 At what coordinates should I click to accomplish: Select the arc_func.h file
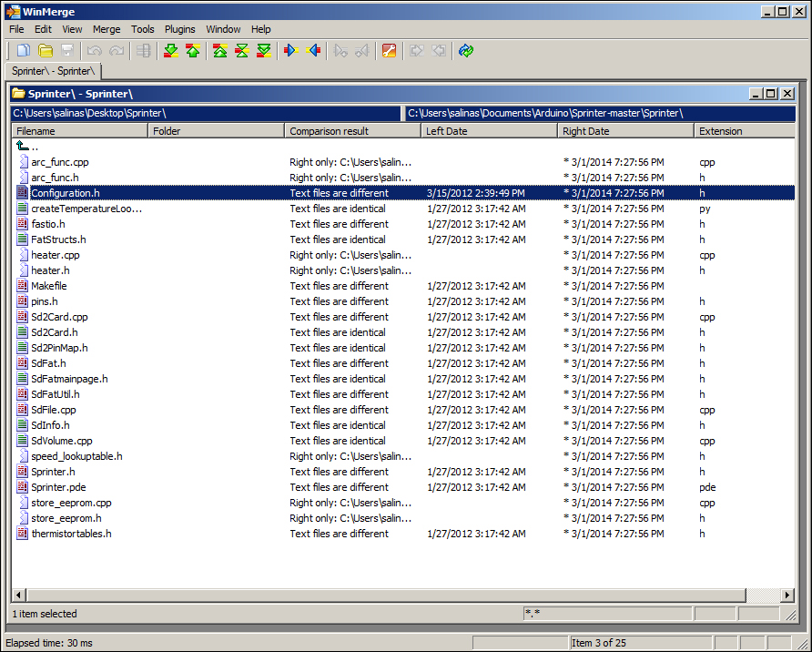click(x=55, y=178)
